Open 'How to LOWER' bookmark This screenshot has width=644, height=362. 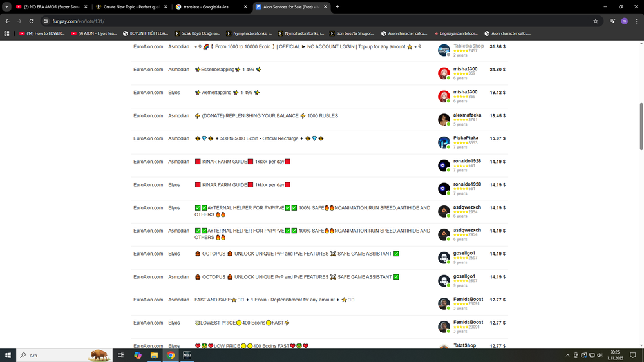tap(42, 33)
